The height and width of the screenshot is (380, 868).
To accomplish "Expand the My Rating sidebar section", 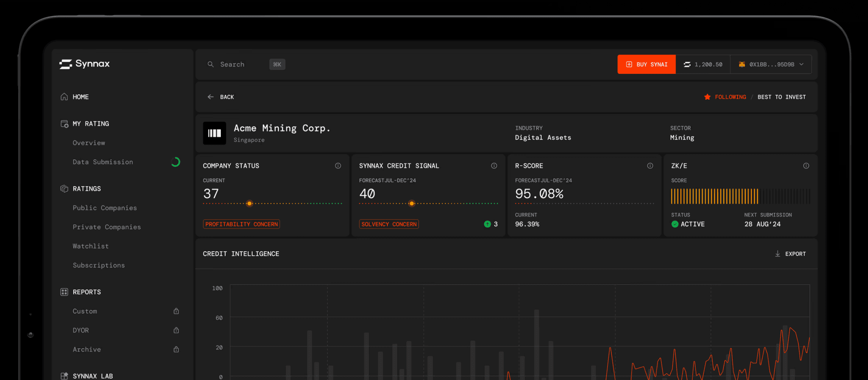I will tap(91, 124).
